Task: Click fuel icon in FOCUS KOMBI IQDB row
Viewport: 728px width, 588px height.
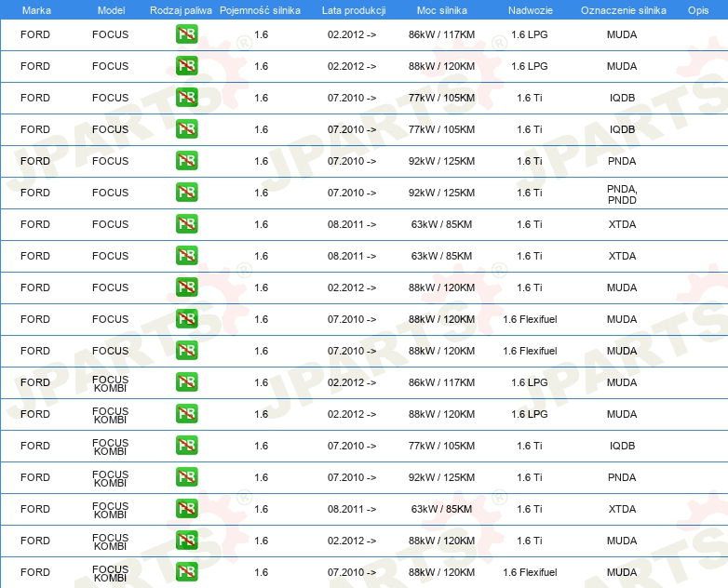Action: [x=186, y=446]
